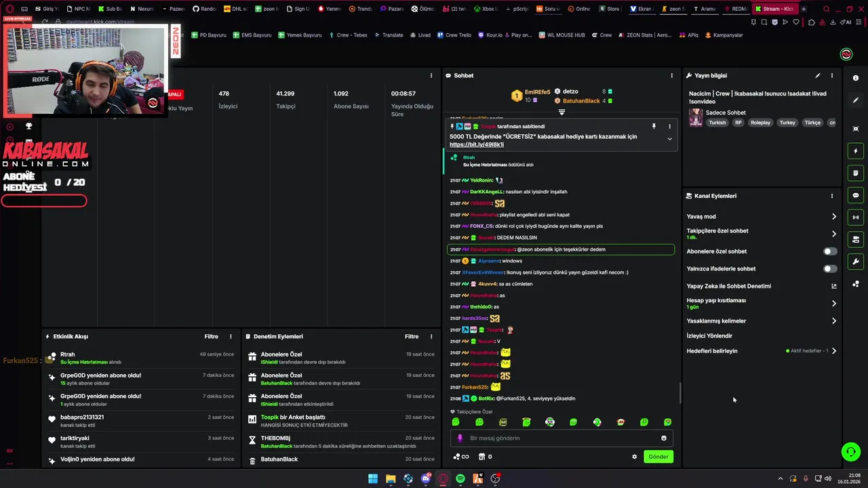Open Kanal Eylemleri three-dot menu
Viewport: 868px width, 488px height.
pos(832,196)
